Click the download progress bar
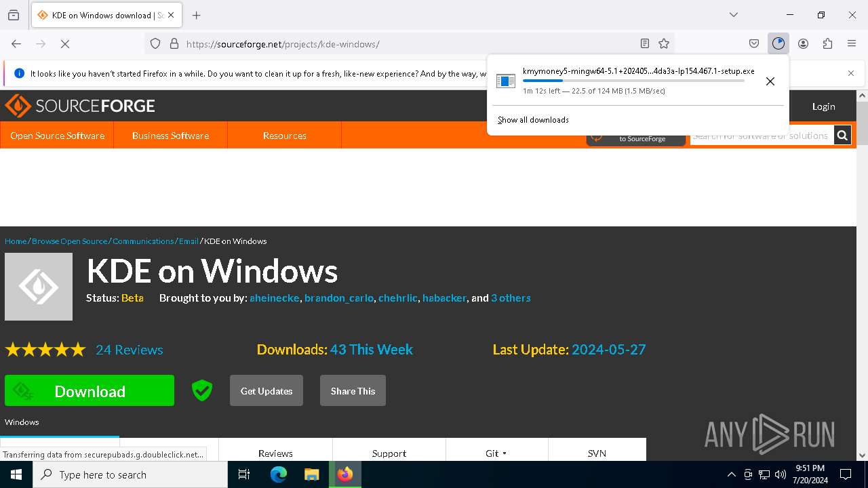The height and width of the screenshot is (488, 868). click(x=633, y=81)
